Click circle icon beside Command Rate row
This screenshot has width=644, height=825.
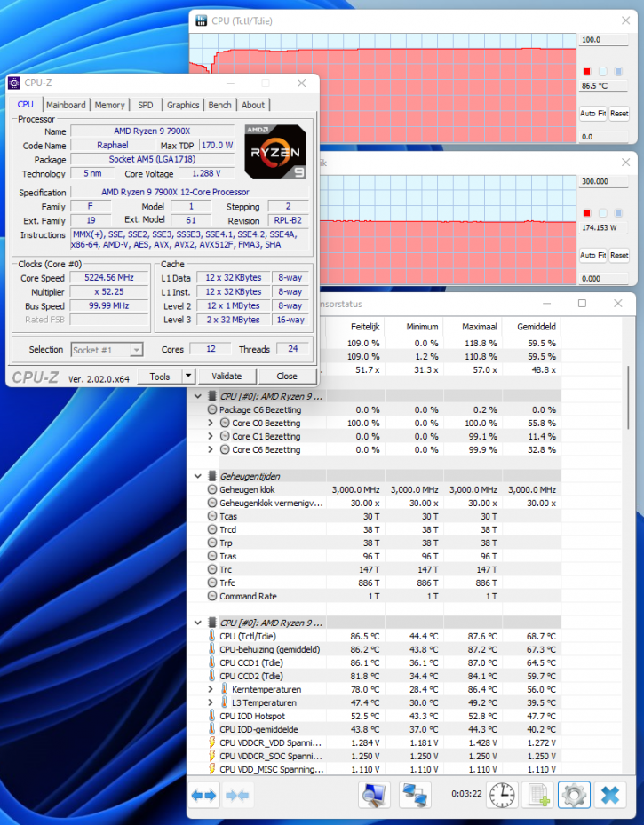coord(212,596)
